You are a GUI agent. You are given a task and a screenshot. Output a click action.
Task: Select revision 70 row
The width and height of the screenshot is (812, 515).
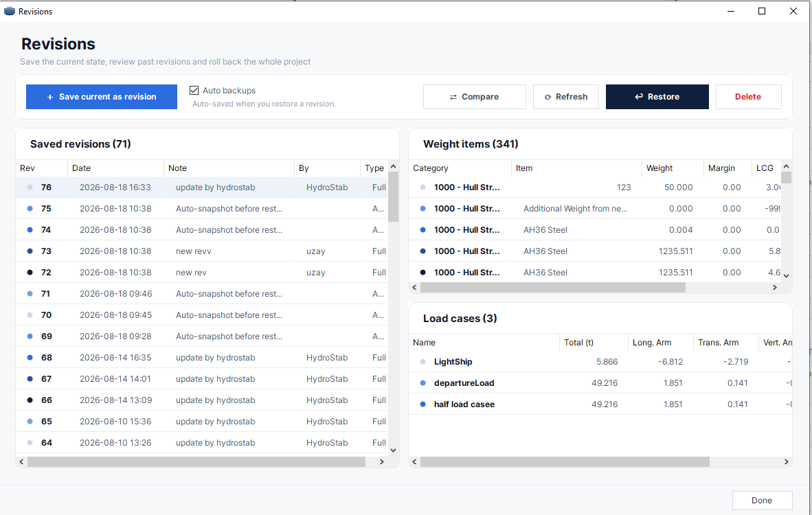[x=202, y=314]
